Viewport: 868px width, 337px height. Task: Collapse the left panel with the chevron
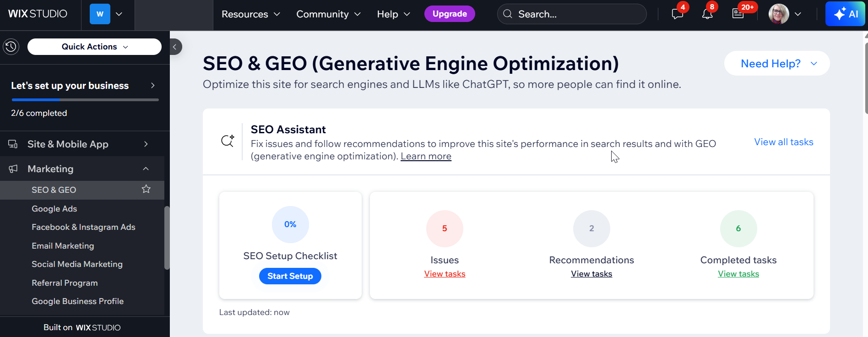click(175, 47)
